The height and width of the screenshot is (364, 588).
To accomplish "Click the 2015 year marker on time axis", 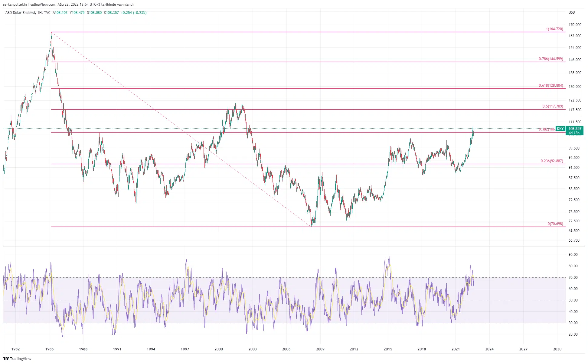I will point(388,349).
